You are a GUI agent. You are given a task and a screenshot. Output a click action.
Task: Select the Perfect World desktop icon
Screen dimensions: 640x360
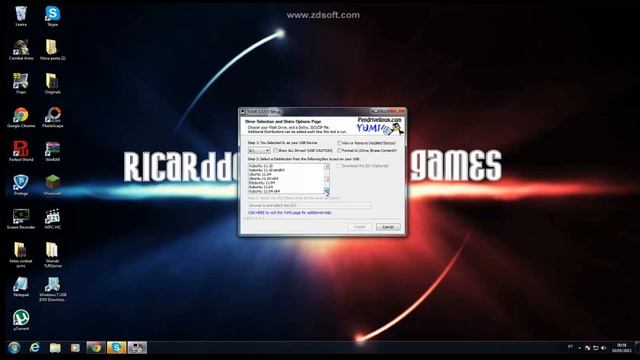[21, 151]
